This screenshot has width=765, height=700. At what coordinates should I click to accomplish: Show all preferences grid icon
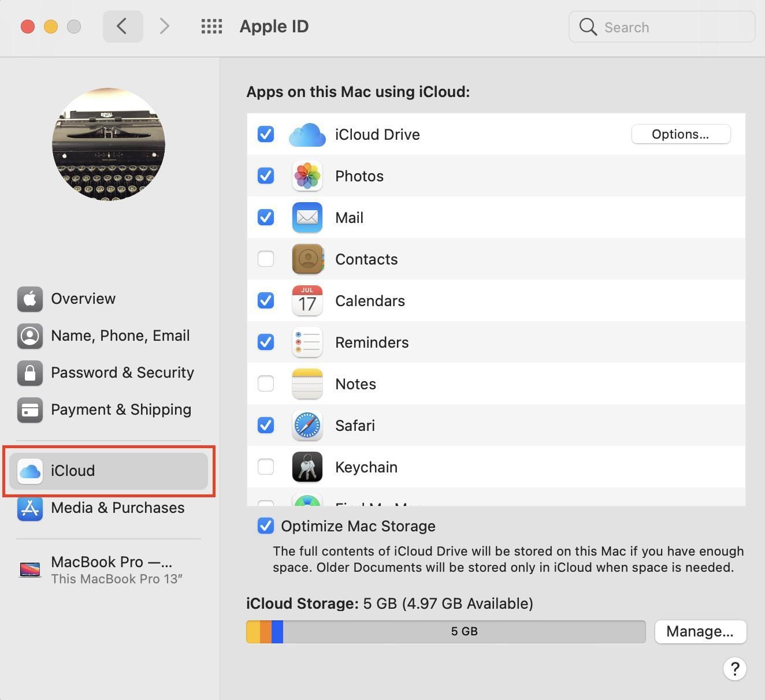coord(211,27)
